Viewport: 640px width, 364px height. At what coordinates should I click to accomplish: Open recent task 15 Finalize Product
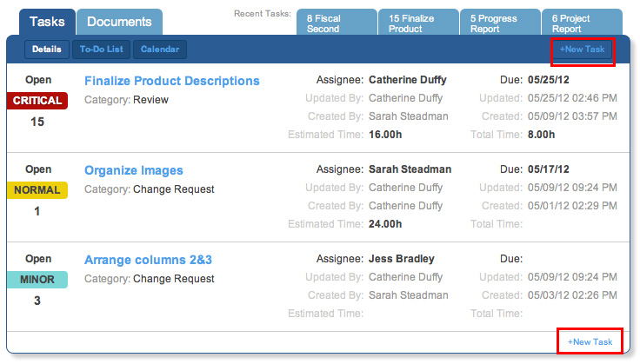tap(418, 23)
